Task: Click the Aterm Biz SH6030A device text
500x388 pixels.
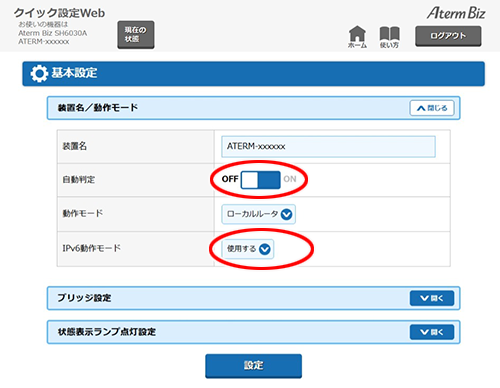Action: pos(52,33)
